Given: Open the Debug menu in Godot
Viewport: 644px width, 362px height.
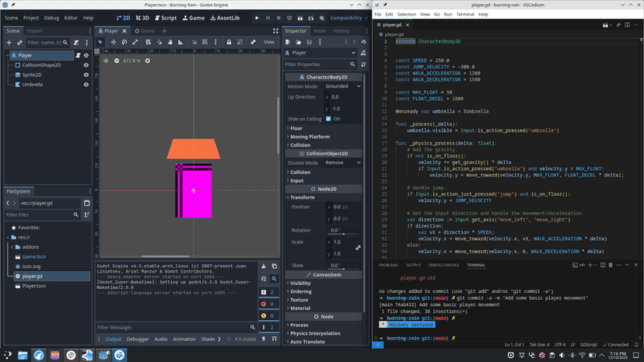Looking at the screenshot, I should (51, 18).
